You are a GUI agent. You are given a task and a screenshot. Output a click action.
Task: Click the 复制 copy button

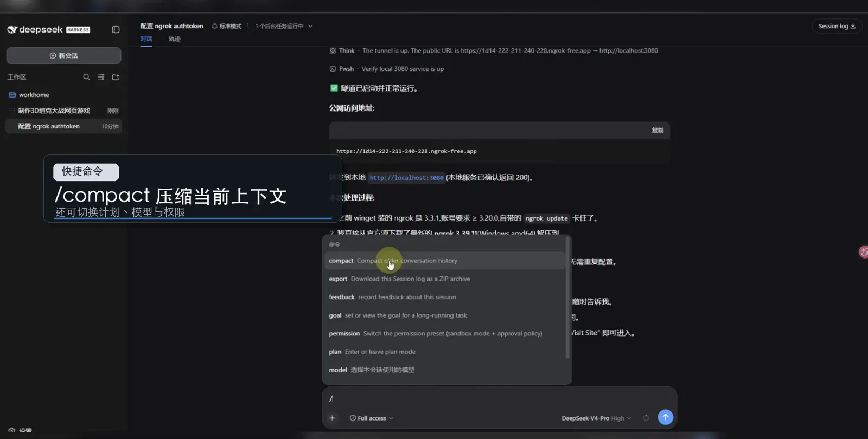[x=658, y=130]
